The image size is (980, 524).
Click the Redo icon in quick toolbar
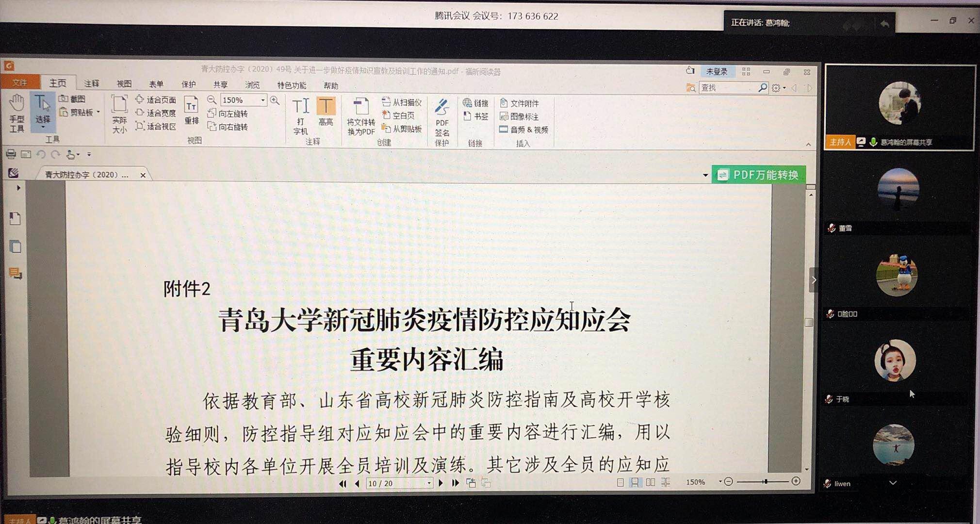(x=56, y=154)
